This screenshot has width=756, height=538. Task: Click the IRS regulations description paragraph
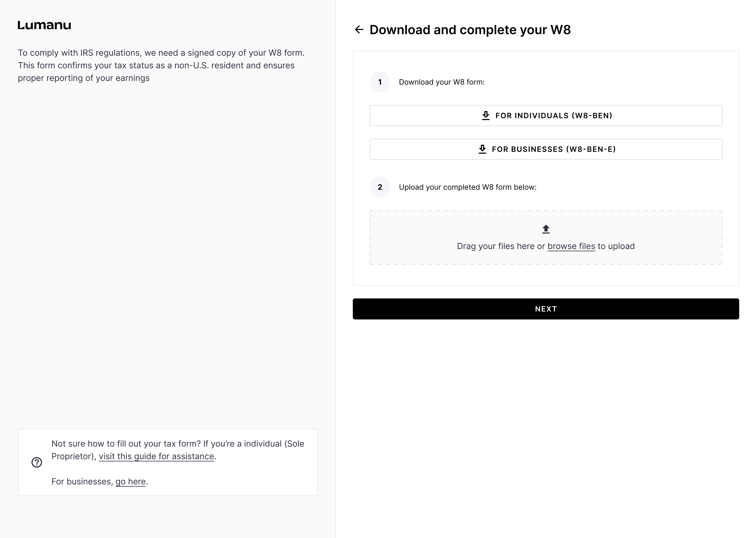pos(161,65)
